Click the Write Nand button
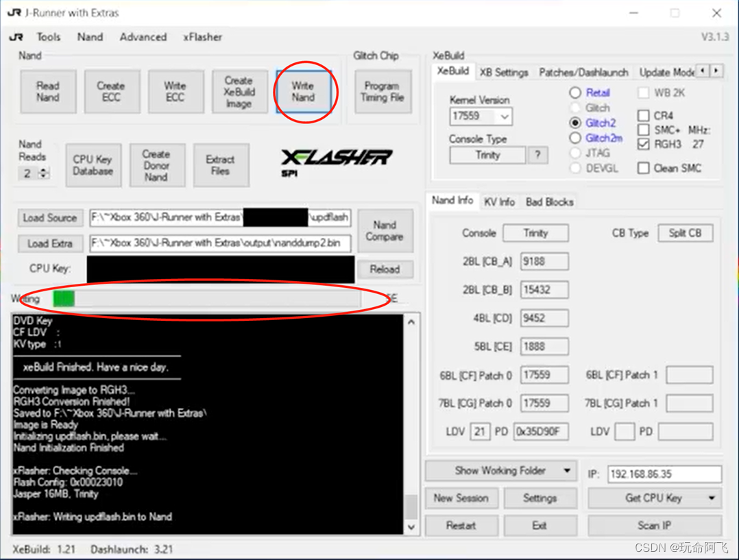 (x=304, y=91)
